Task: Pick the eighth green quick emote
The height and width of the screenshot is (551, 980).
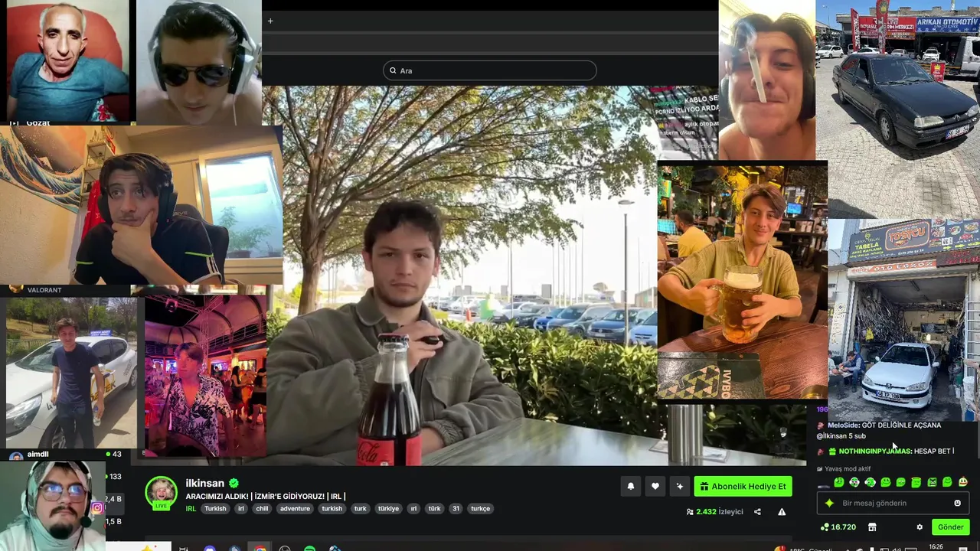Action: (x=948, y=482)
